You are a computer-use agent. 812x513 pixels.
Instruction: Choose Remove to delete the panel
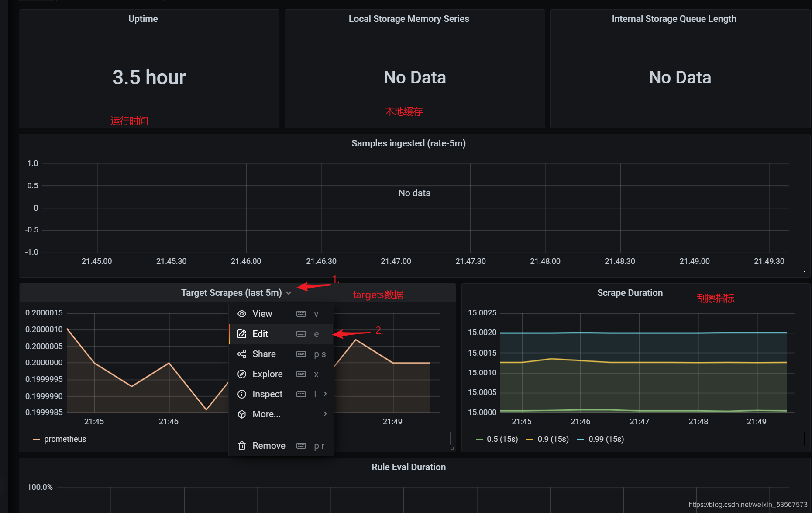[x=281, y=446]
